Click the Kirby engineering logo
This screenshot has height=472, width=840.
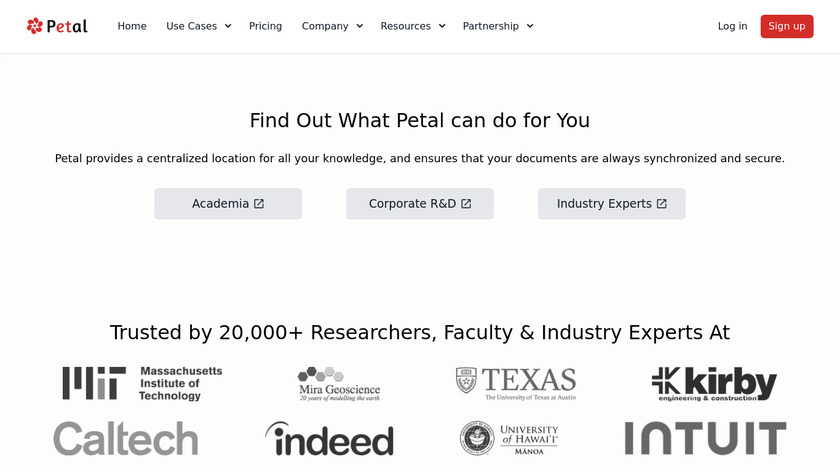[x=713, y=384]
